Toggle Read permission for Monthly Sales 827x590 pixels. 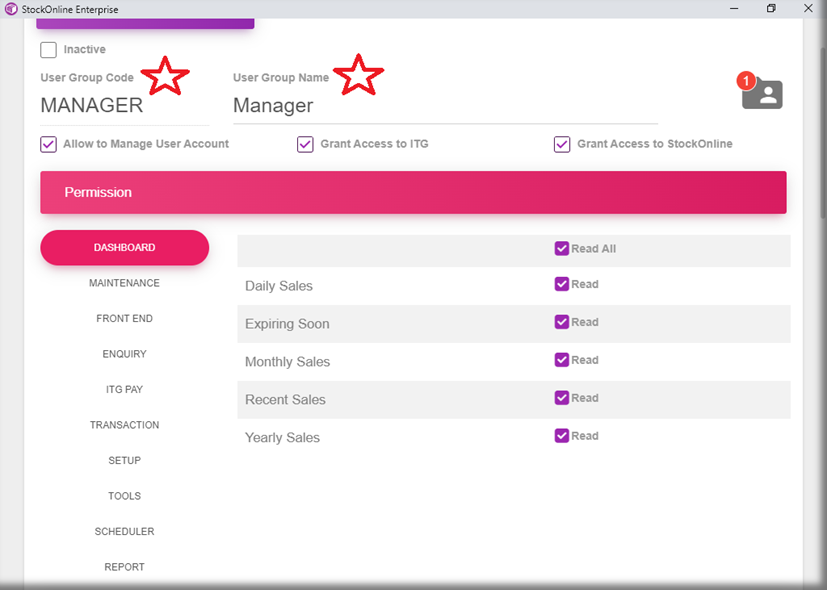tap(562, 360)
